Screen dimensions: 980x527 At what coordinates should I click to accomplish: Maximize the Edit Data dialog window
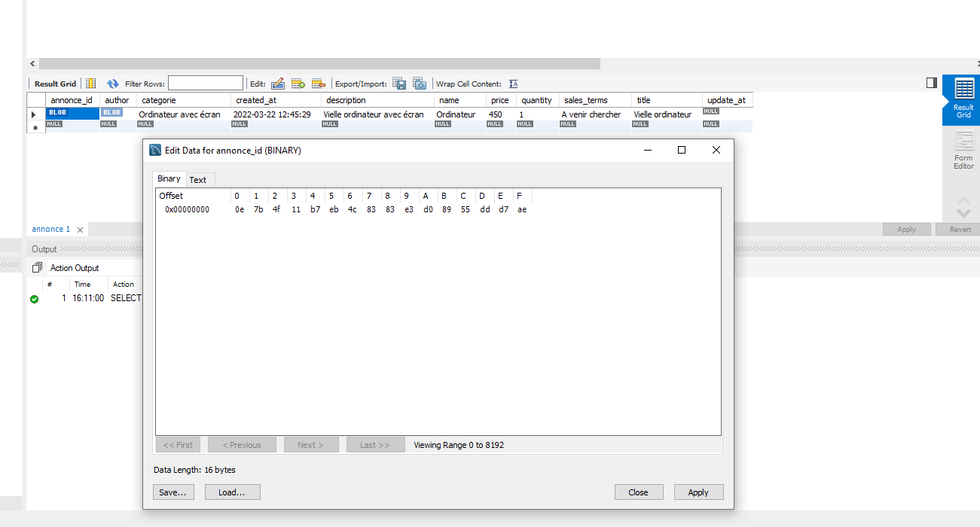point(682,150)
